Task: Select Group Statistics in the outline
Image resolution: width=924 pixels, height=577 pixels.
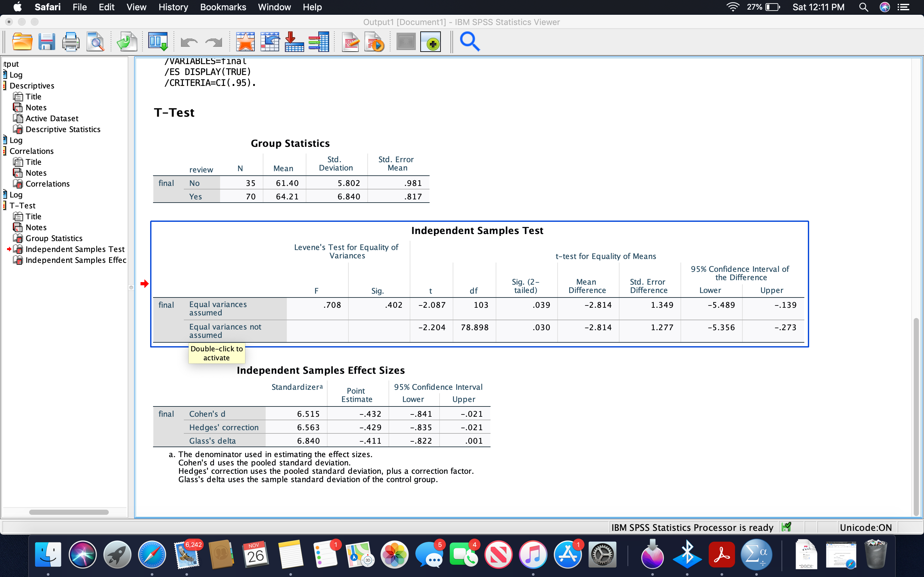Action: pos(54,238)
